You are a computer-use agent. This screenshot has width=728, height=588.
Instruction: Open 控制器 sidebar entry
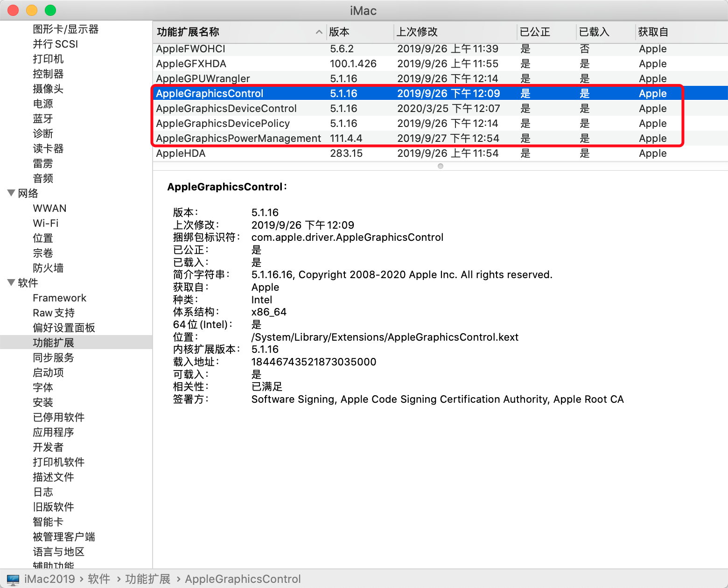tap(48, 74)
